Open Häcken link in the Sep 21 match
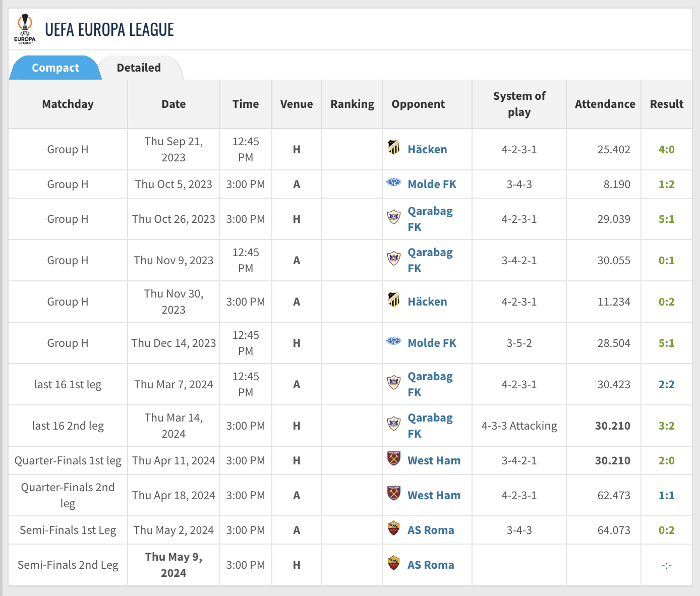The image size is (700, 596). [427, 149]
